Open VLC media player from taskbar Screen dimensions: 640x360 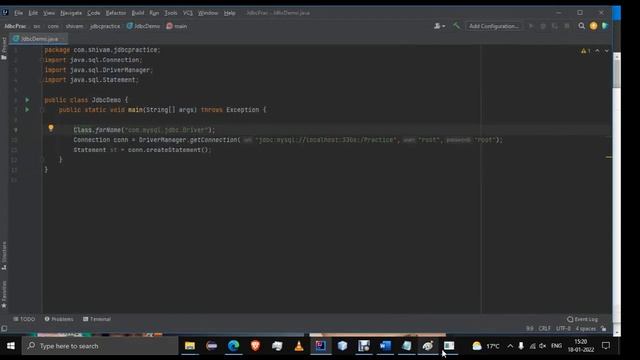click(299, 346)
